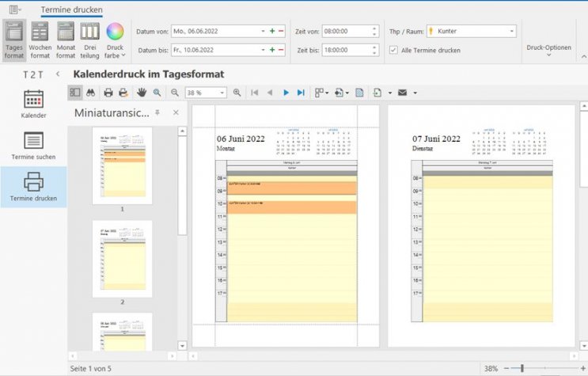The image size is (588, 376).
Task: Click minus on status bar zoom slider
Action: tap(506, 369)
